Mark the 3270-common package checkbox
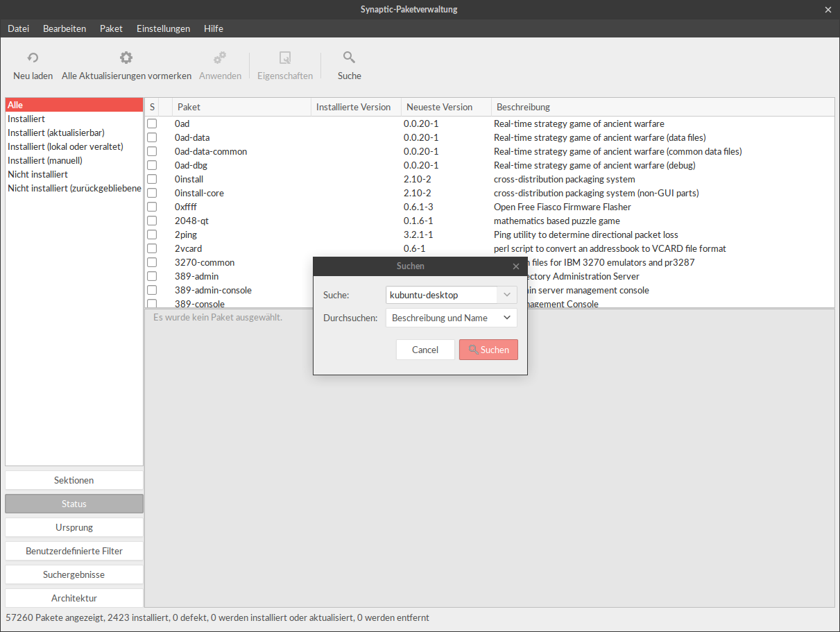This screenshot has width=840, height=632. click(152, 262)
